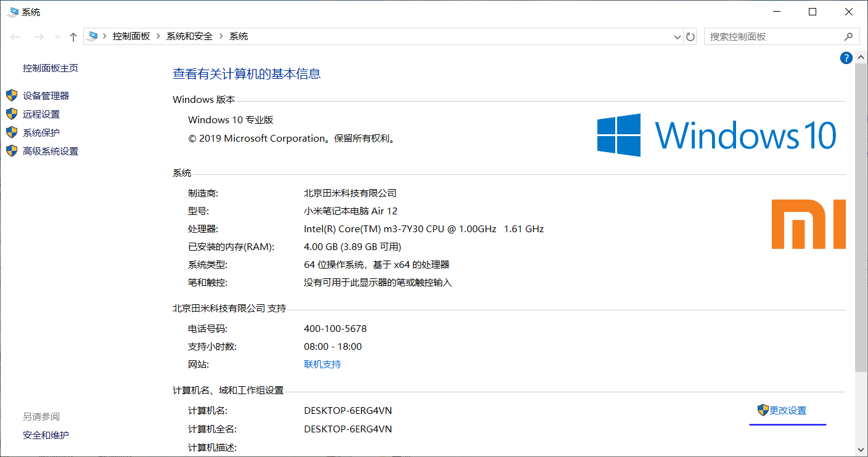Expand chevron before 控制面板 breadcrumb
The image size is (868, 457).
point(105,36)
